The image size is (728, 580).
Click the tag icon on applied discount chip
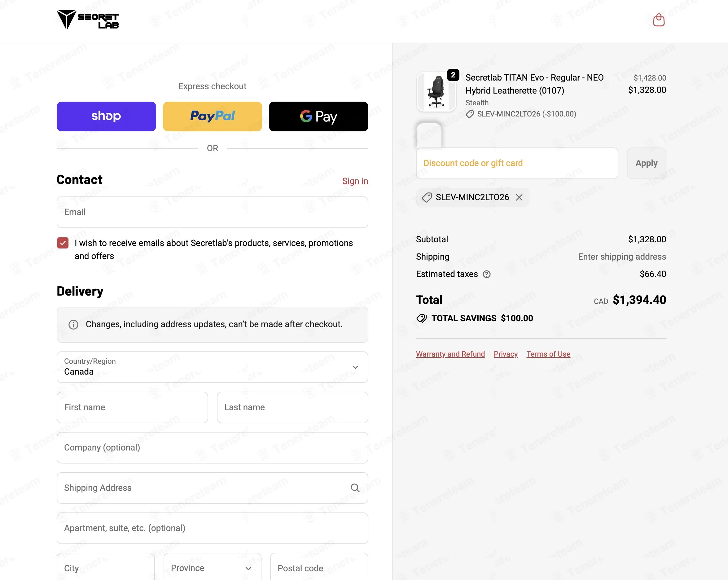point(427,197)
